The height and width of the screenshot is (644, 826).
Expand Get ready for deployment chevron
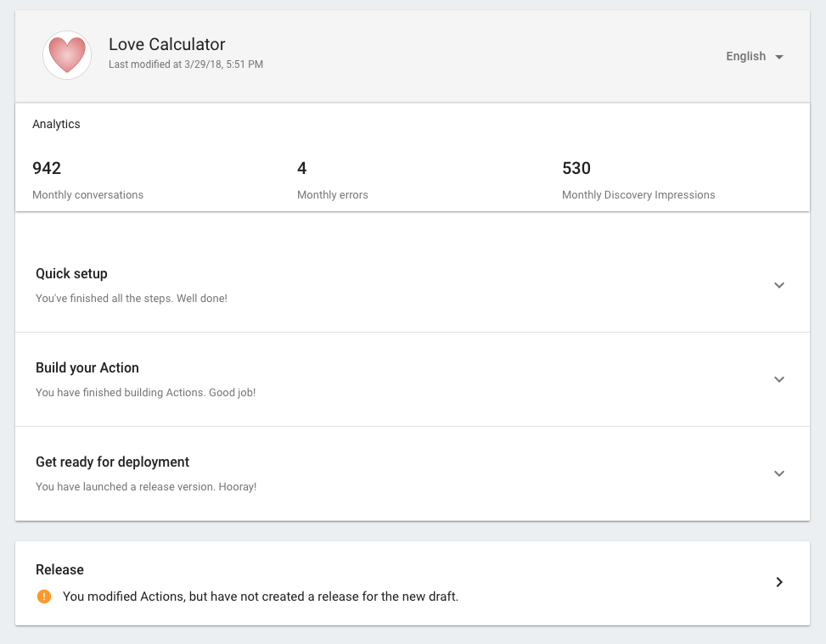pyautogui.click(x=778, y=473)
